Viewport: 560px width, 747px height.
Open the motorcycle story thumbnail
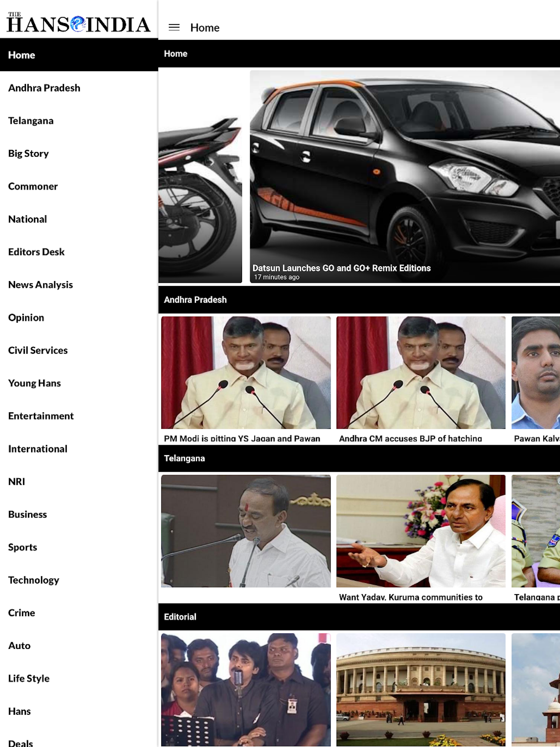(x=200, y=189)
